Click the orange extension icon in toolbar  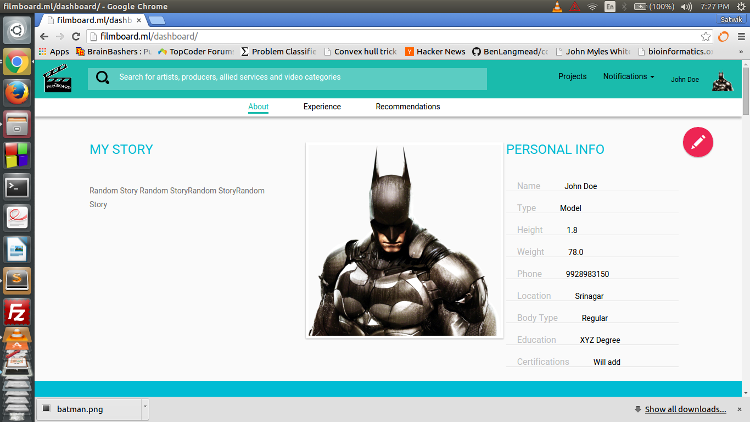[723, 36]
